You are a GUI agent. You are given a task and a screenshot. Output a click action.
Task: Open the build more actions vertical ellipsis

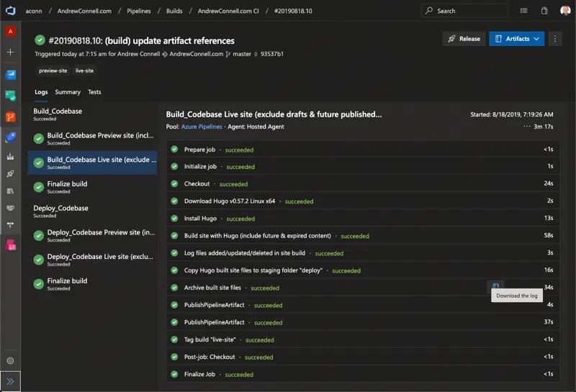555,39
